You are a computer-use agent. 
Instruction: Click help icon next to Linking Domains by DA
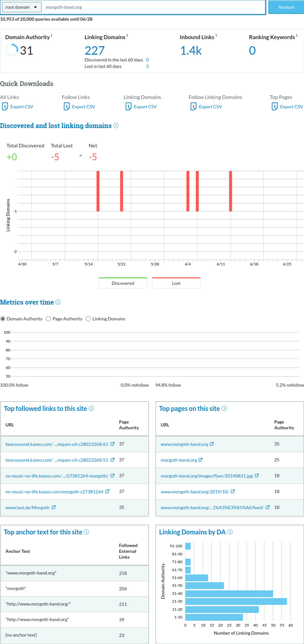tap(230, 532)
